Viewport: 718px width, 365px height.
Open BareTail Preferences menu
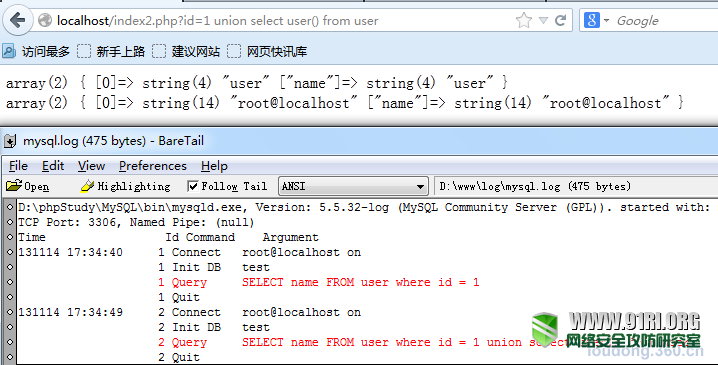152,166
